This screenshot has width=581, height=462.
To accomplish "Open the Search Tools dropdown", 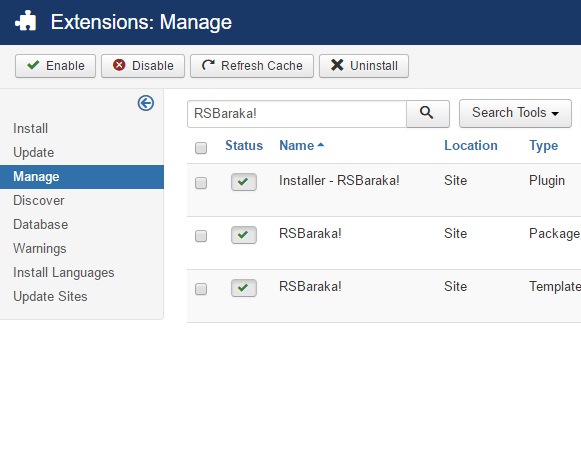I will [x=515, y=113].
